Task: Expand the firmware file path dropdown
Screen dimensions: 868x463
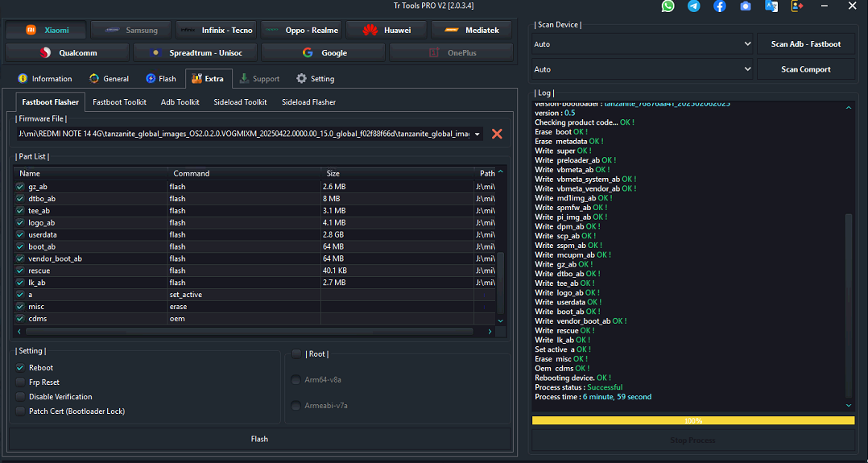Action: [478, 134]
